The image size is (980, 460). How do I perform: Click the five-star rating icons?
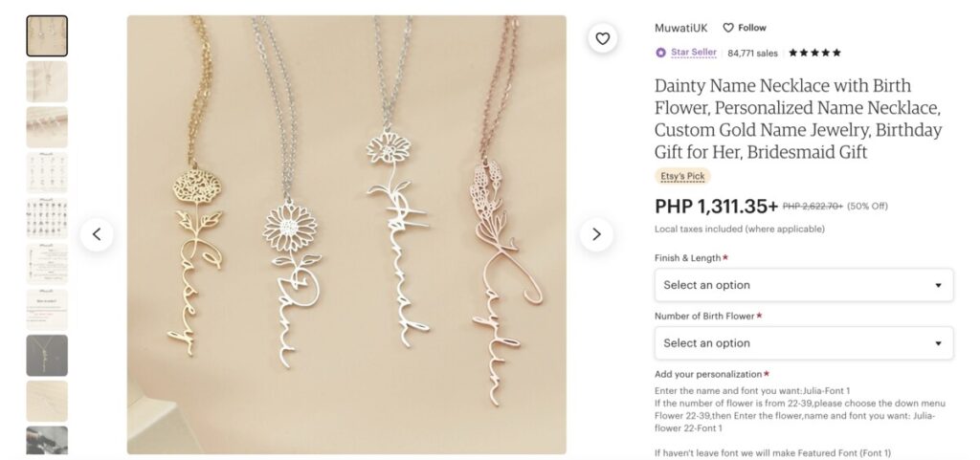click(x=814, y=53)
